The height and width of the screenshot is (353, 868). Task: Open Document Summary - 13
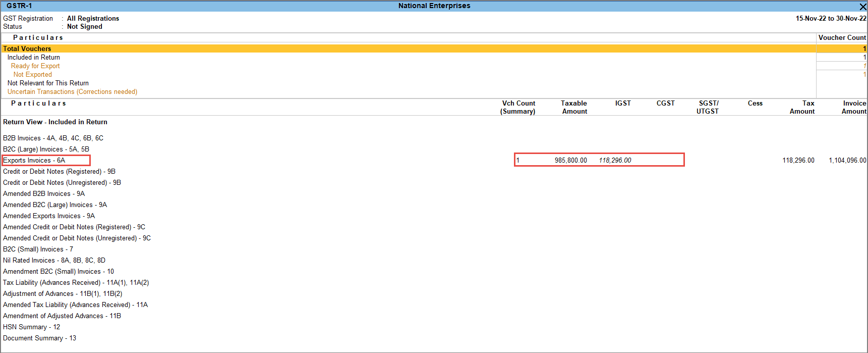[39, 338]
